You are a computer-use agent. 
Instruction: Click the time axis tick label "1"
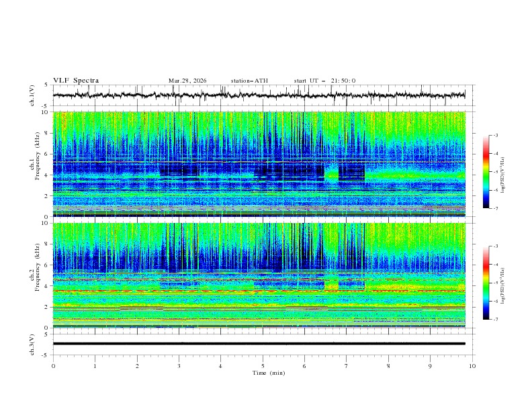(x=95, y=366)
